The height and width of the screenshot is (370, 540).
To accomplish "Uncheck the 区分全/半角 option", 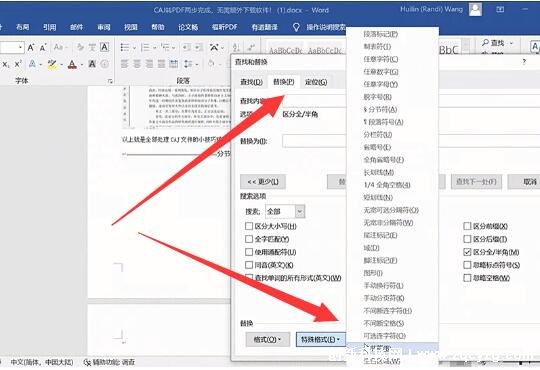I will [x=467, y=252].
